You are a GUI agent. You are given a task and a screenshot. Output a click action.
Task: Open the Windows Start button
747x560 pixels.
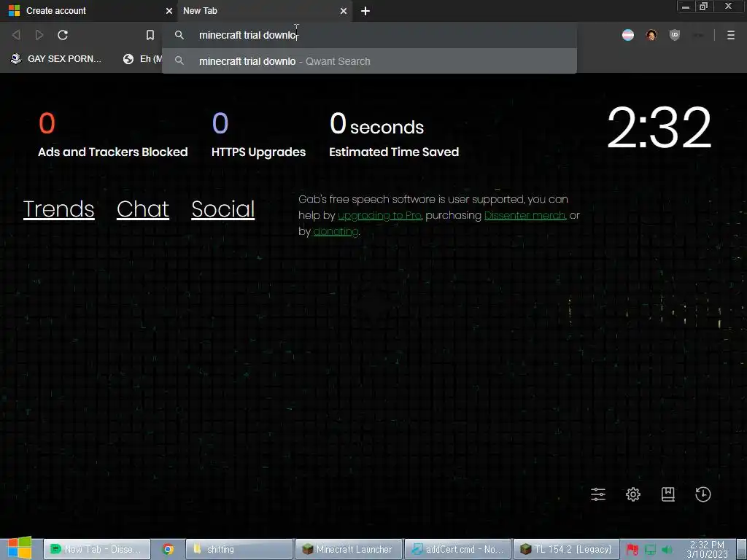click(x=20, y=548)
